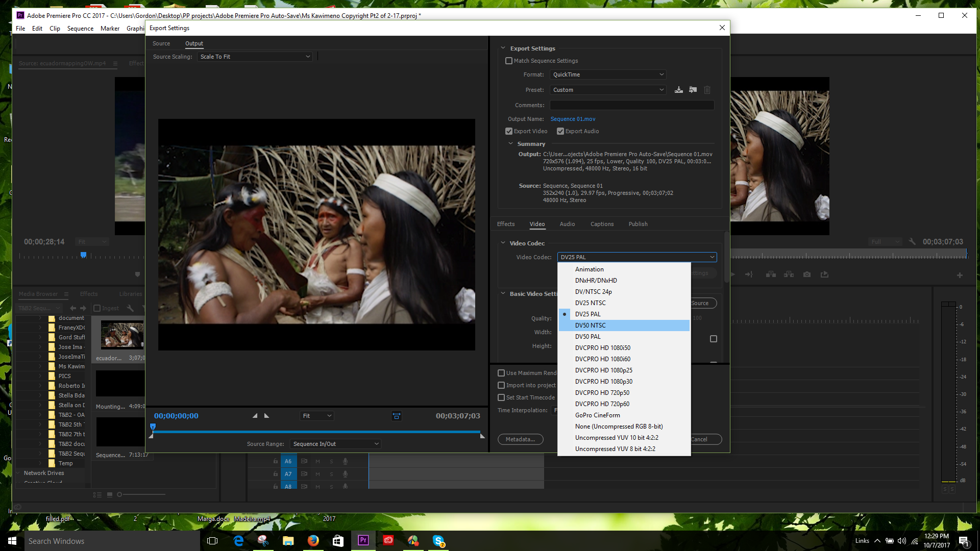
Task: Click the Metadata button
Action: coord(520,439)
